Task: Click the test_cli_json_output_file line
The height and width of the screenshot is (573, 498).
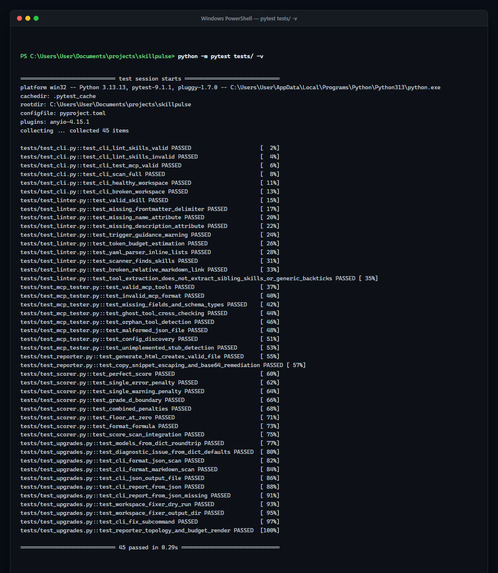Action: (x=150, y=478)
